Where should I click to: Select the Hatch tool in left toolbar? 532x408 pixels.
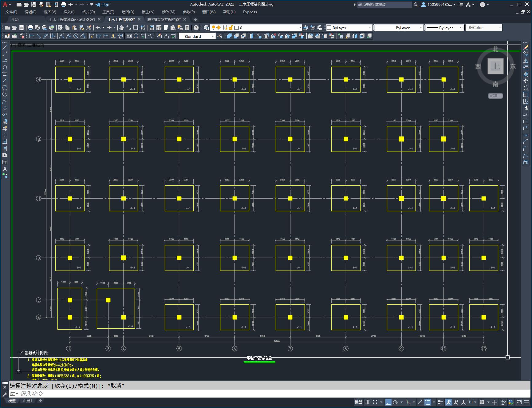5,142
